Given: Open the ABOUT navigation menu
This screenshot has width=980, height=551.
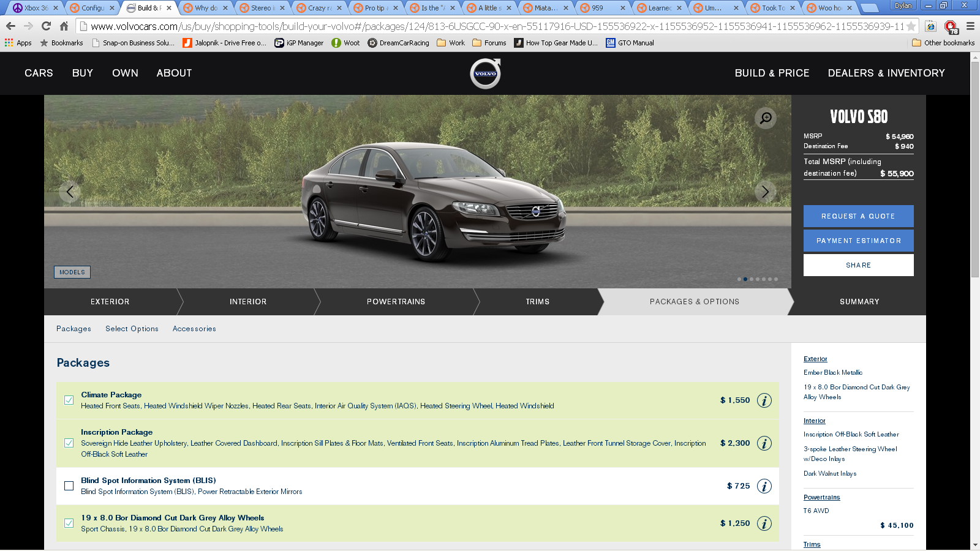Looking at the screenshot, I should click(x=174, y=73).
